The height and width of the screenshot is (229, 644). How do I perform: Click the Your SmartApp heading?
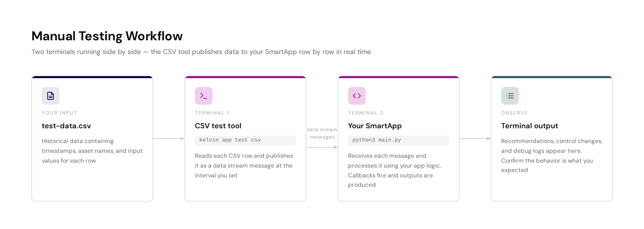point(375,126)
